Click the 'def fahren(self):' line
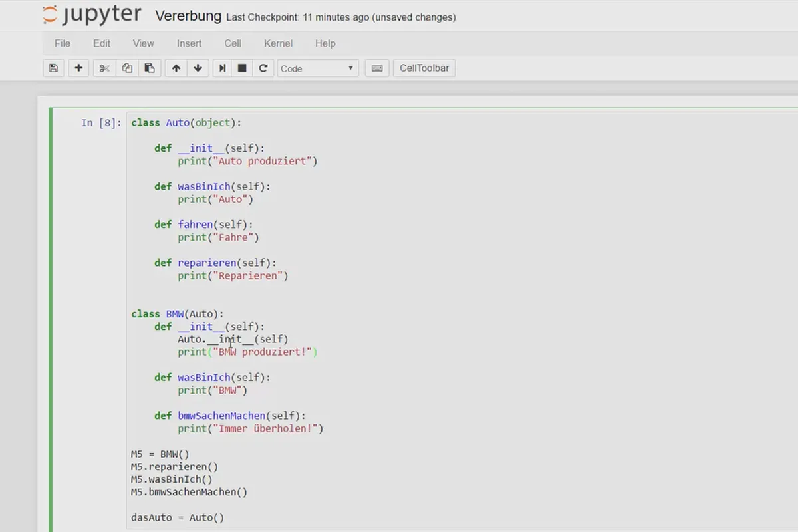The image size is (798, 532). (x=203, y=225)
